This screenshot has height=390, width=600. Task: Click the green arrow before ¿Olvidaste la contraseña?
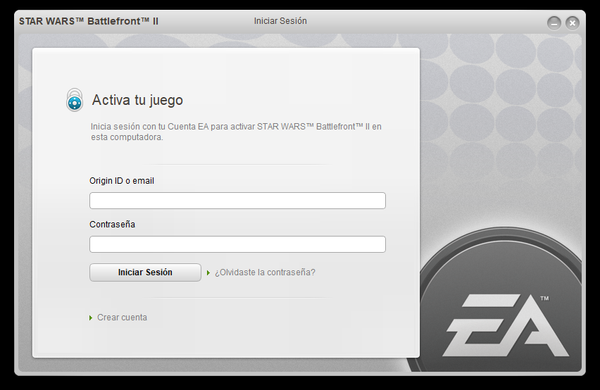point(209,273)
